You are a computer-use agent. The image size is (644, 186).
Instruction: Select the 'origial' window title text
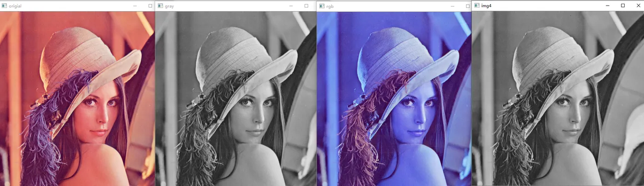click(x=15, y=6)
